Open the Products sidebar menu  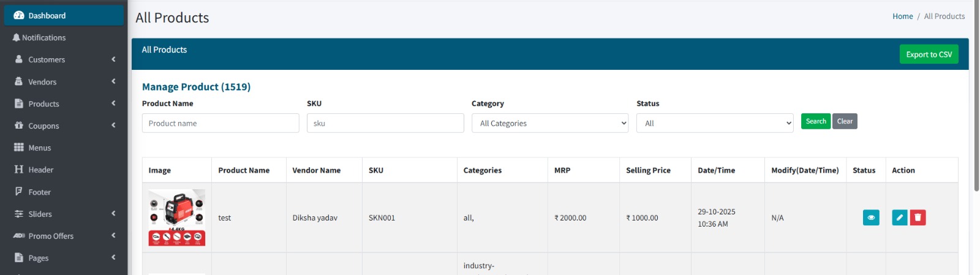point(43,104)
